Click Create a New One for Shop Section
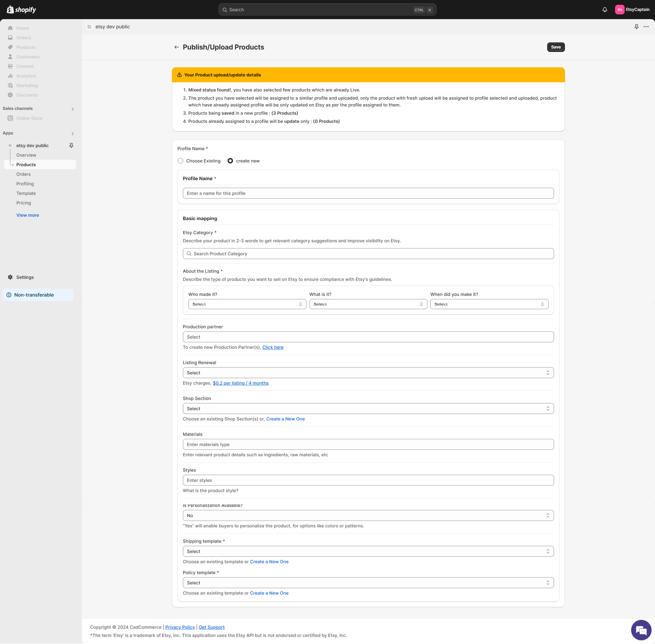The height and width of the screenshot is (644, 655). coord(286,419)
